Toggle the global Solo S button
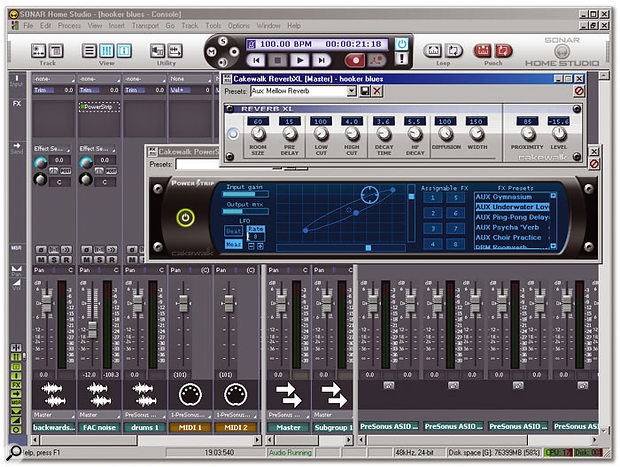 [223, 41]
